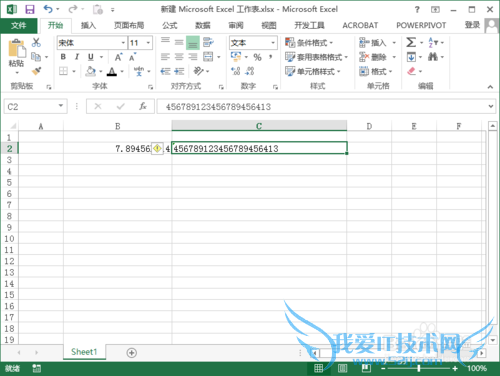Switch to the 数据 Data tab

[203, 25]
